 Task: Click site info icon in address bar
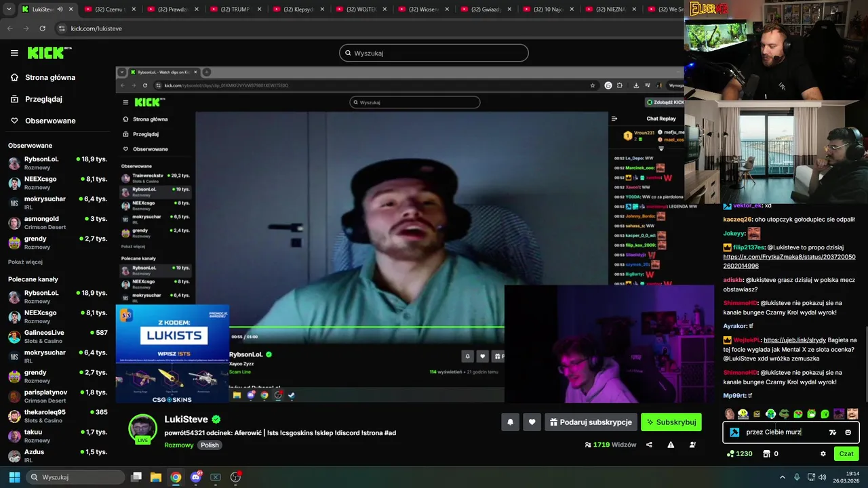point(62,28)
